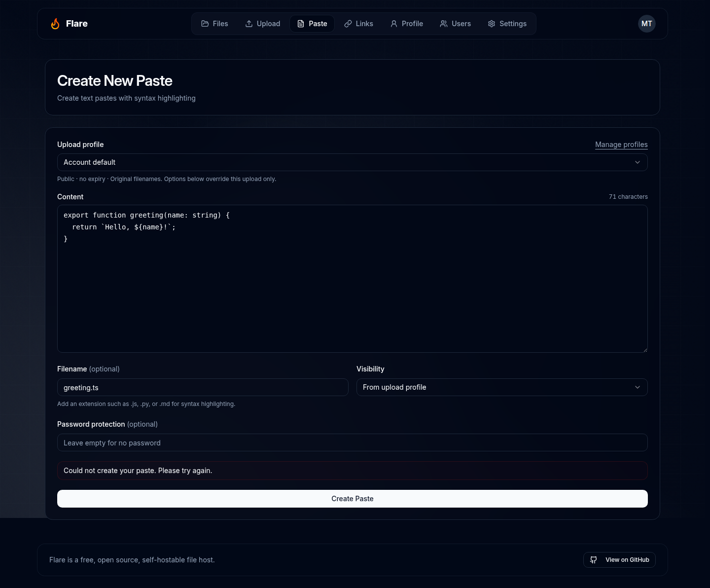The image size is (710, 588).
Task: Click the greeting.ts filename field
Action: pyautogui.click(x=203, y=387)
